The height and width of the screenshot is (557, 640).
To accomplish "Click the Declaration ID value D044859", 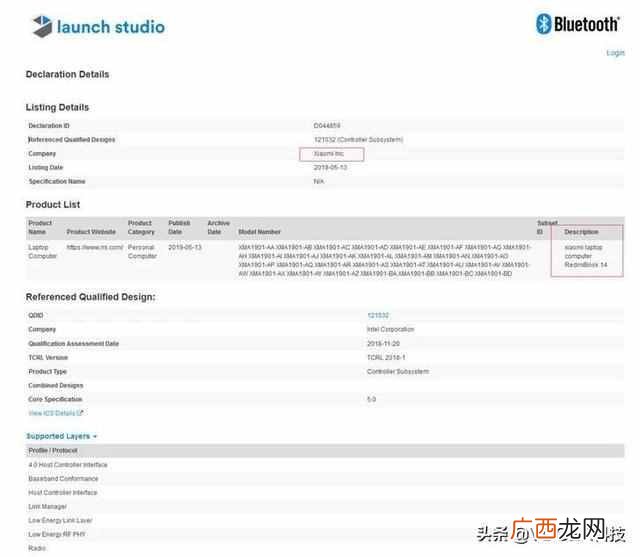I will (327, 126).
